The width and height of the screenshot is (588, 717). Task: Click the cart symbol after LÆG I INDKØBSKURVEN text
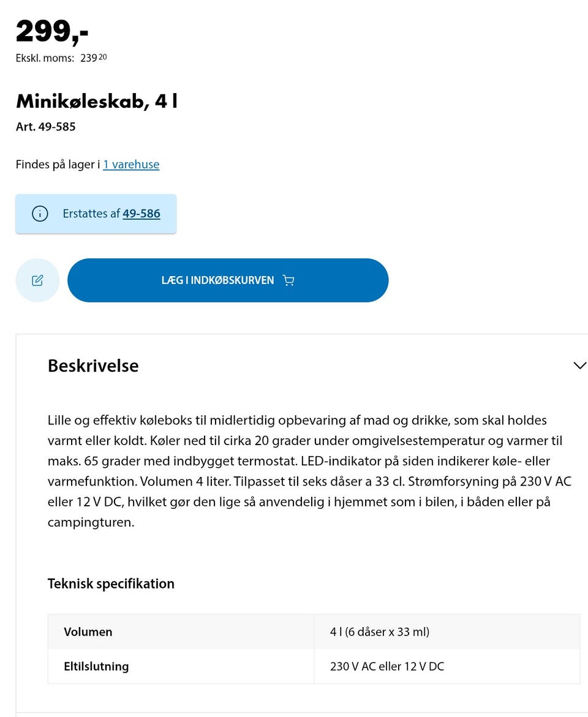pos(288,280)
